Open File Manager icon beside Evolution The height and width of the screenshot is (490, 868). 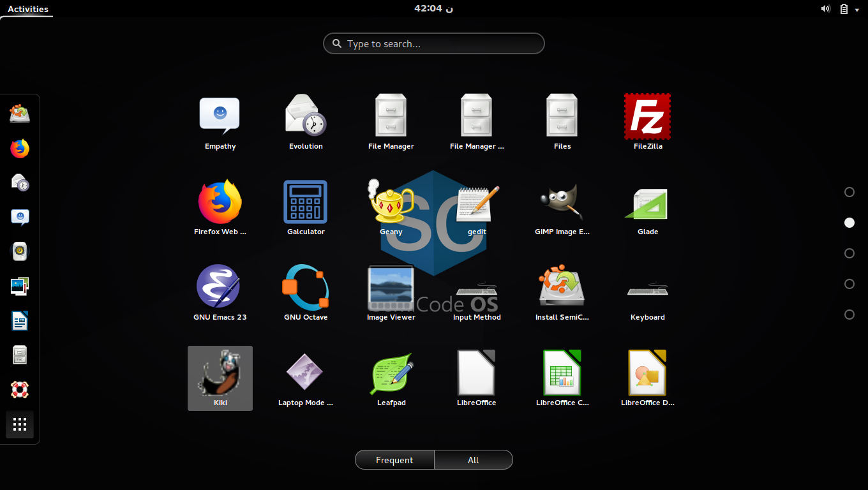[x=391, y=122]
